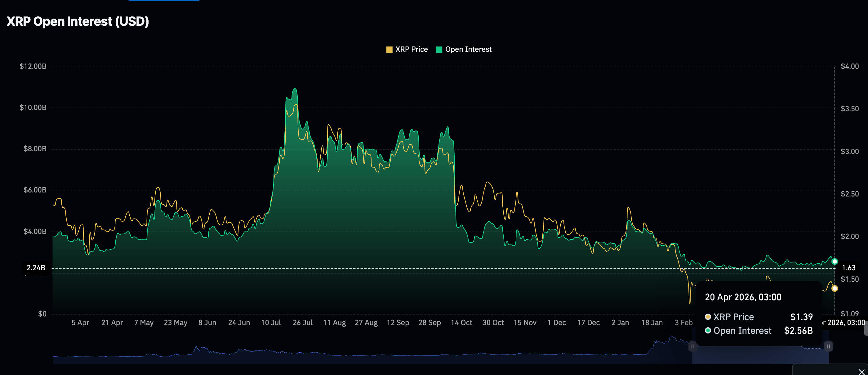Click the 10 Jul date on x-axis
Viewport: 868px width, 375px height.
tap(271, 323)
